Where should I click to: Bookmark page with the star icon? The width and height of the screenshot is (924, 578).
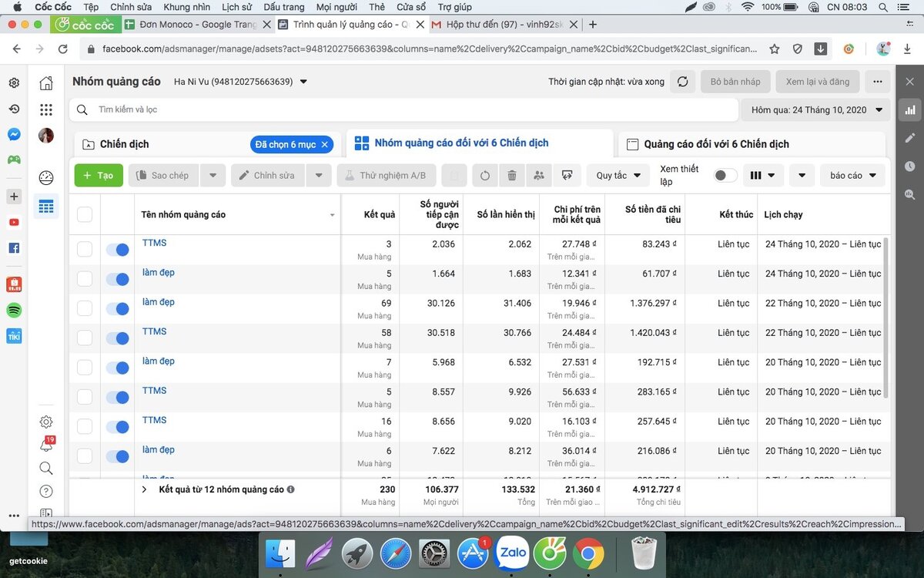[x=775, y=49]
